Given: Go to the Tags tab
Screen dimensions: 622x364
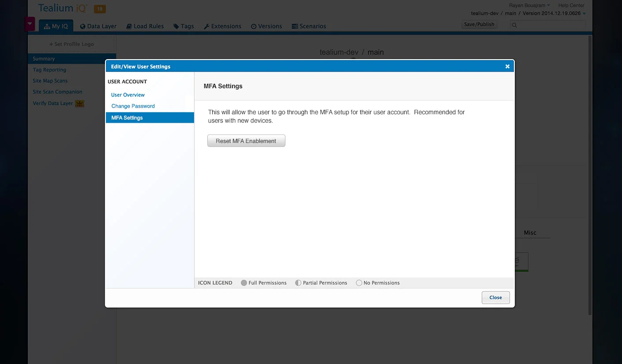Looking at the screenshot, I should click(184, 26).
